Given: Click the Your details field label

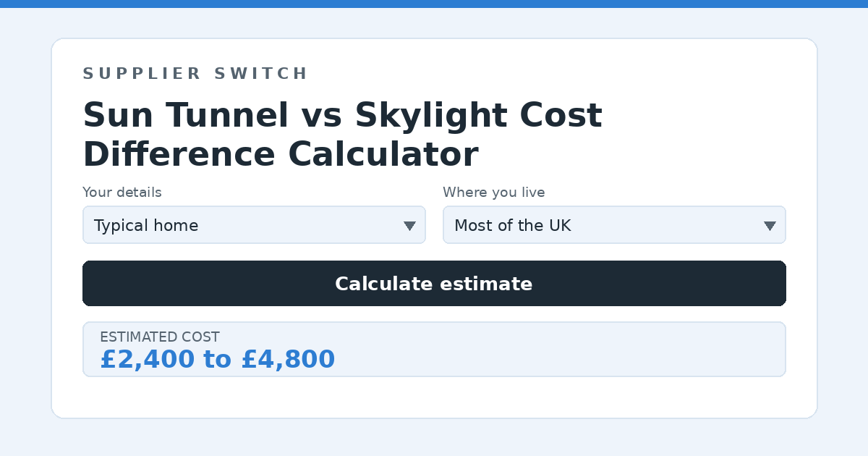Looking at the screenshot, I should pos(122,193).
